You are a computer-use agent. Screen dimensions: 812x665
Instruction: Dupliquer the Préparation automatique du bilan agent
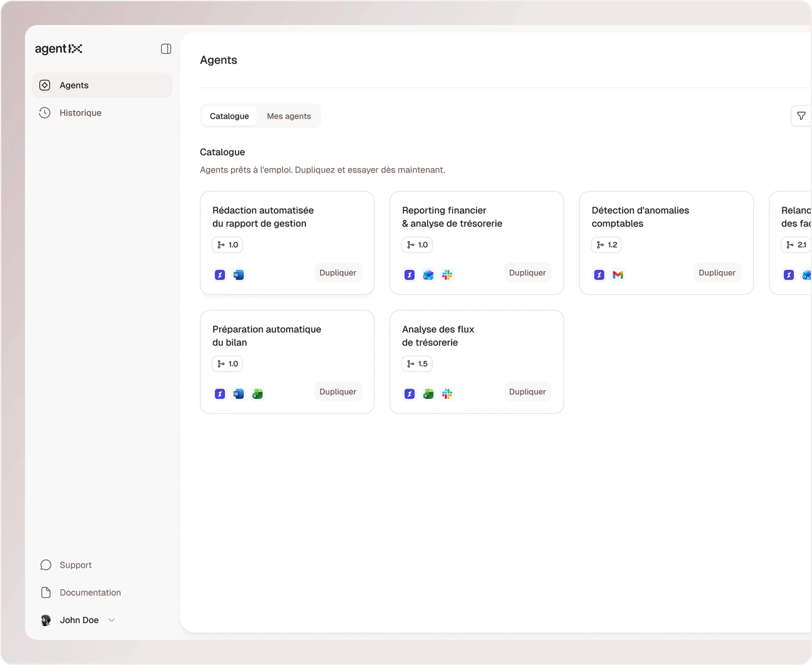coord(337,392)
